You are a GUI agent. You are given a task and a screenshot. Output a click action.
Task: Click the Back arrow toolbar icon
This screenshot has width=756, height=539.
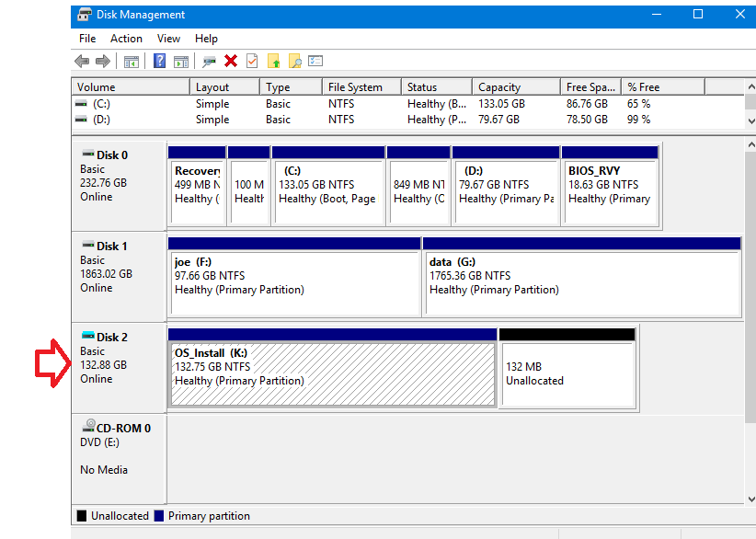pyautogui.click(x=82, y=62)
